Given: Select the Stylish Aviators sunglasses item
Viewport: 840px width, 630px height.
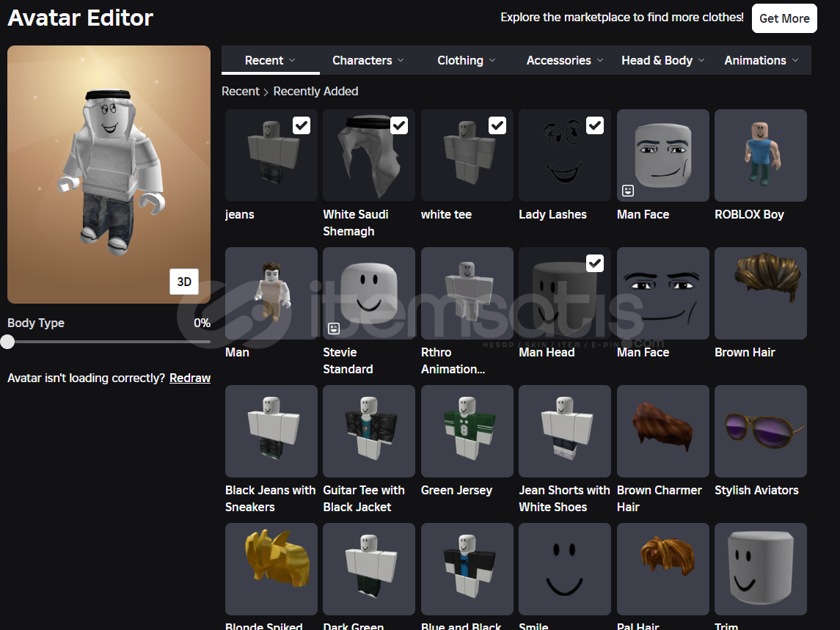Looking at the screenshot, I should [760, 431].
